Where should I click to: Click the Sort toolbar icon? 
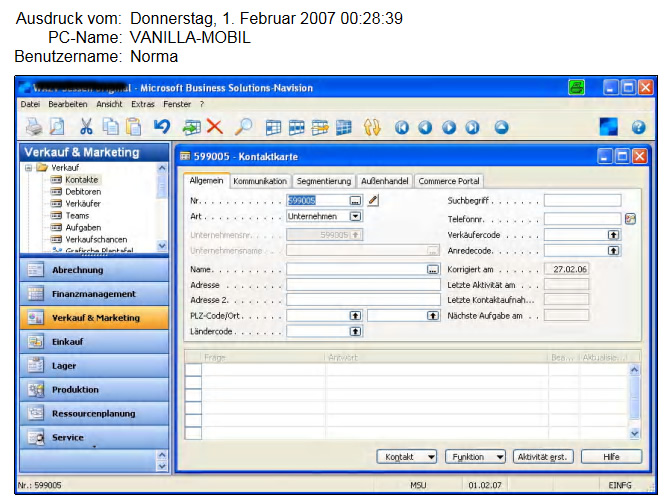[x=372, y=128]
